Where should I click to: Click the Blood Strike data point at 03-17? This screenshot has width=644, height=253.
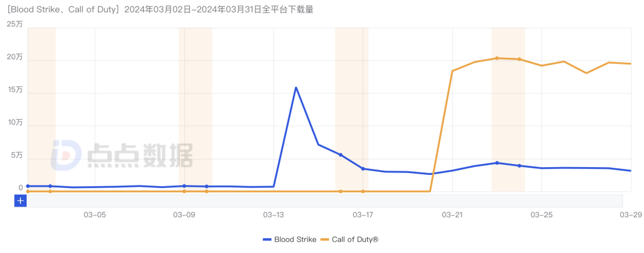click(x=363, y=169)
